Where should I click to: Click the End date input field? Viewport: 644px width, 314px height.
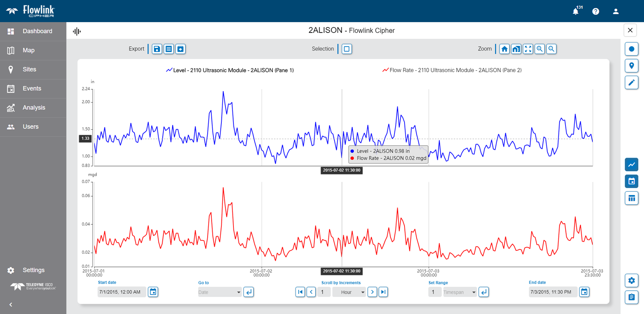(x=552, y=292)
